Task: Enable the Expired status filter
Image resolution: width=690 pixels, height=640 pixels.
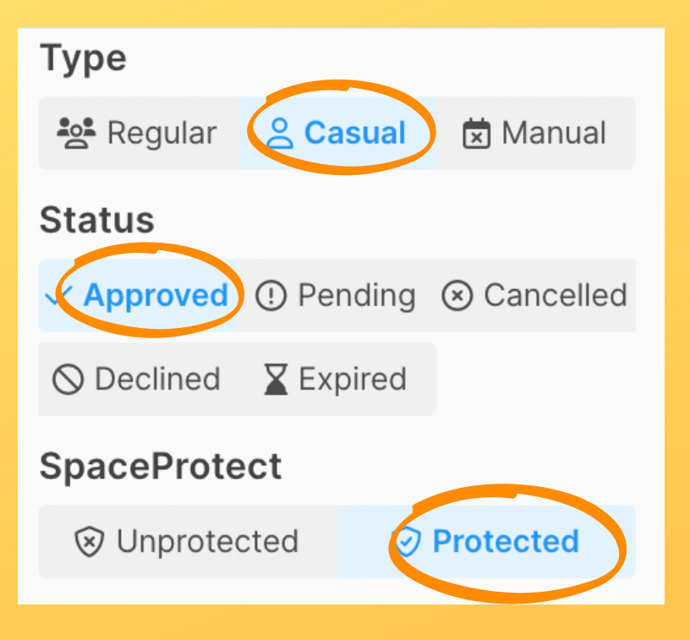Action: click(x=338, y=379)
